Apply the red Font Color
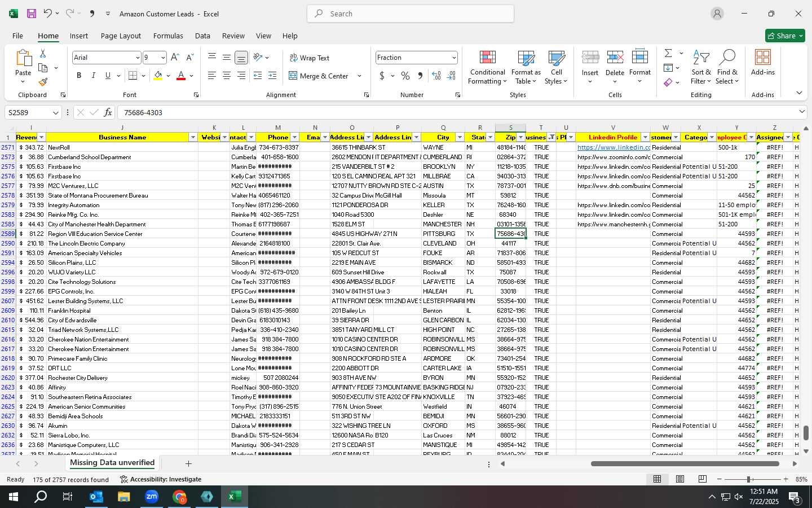Screen dimensions: 812x508 click(181, 76)
